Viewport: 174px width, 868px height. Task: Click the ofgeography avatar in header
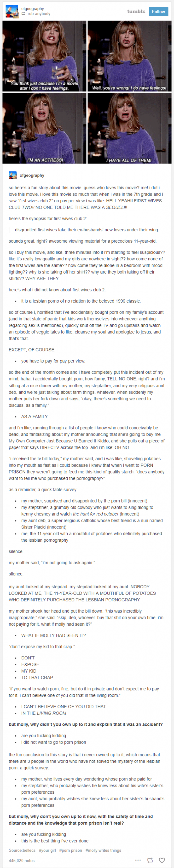click(12, 11)
